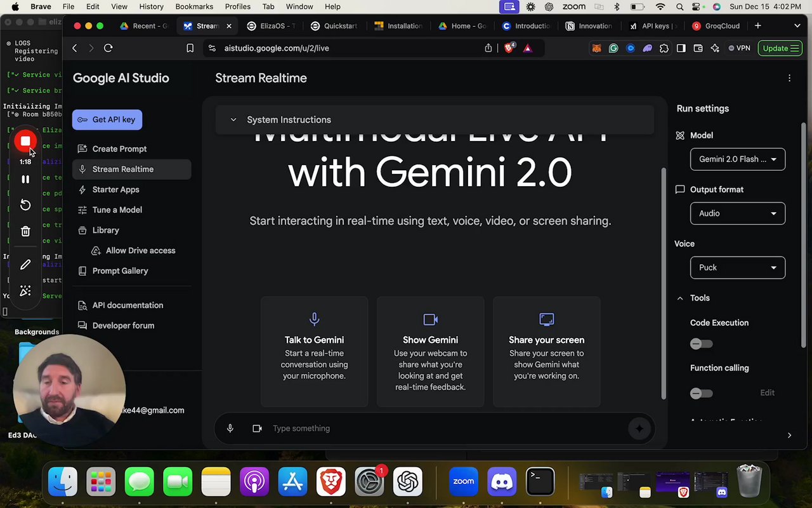This screenshot has width=812, height=508.
Task: Click Allow Drive access
Action: 140,250
